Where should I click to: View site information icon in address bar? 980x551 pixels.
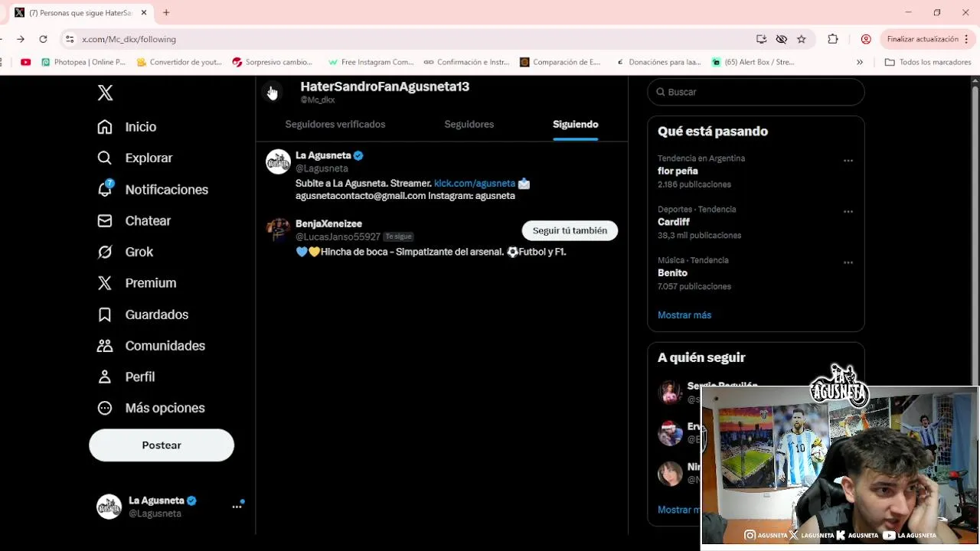pos(70,39)
